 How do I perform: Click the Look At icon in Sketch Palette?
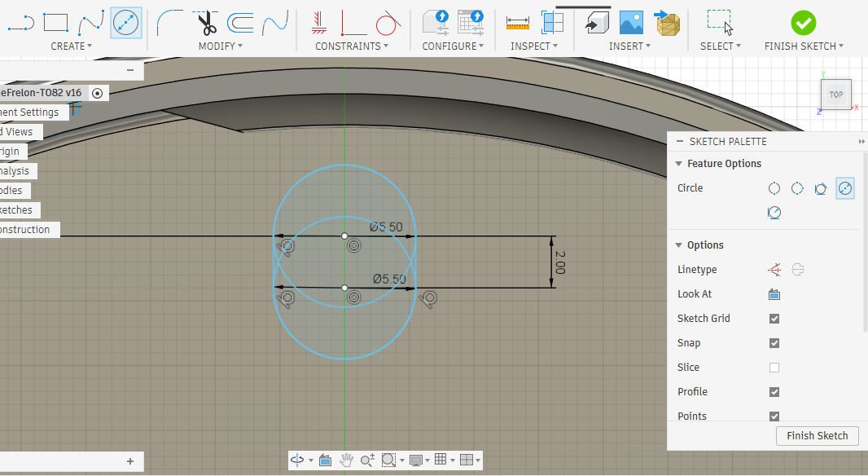coord(774,294)
